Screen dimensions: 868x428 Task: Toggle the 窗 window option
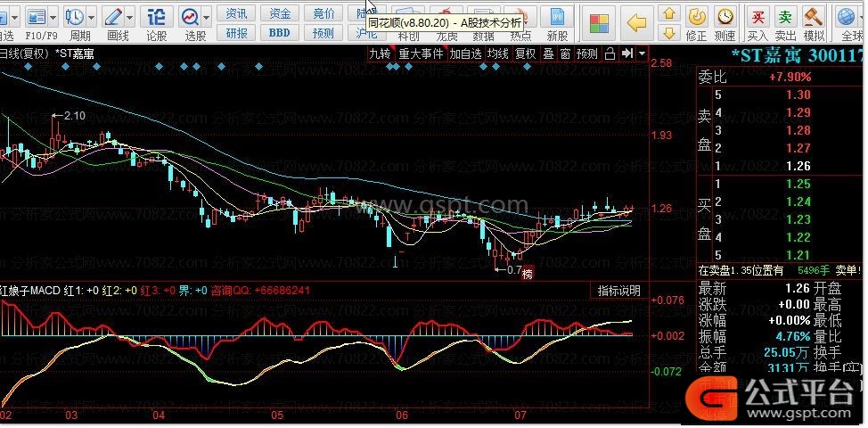pyautogui.click(x=565, y=53)
